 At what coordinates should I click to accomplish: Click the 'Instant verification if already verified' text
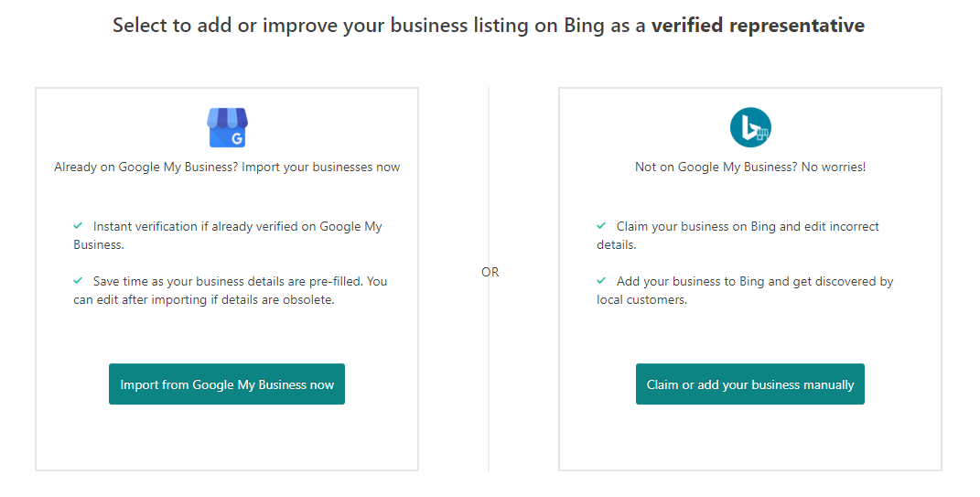coord(237,226)
